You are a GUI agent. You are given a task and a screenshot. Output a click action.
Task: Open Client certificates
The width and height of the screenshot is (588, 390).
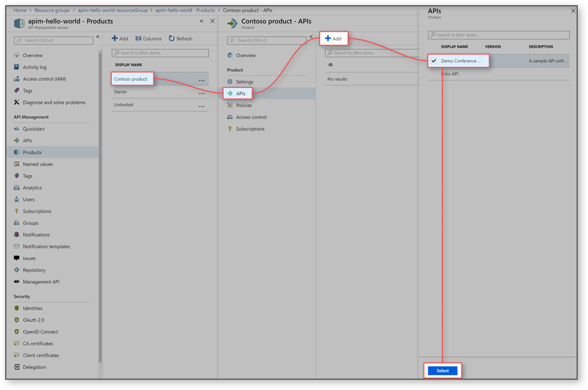pyautogui.click(x=41, y=356)
